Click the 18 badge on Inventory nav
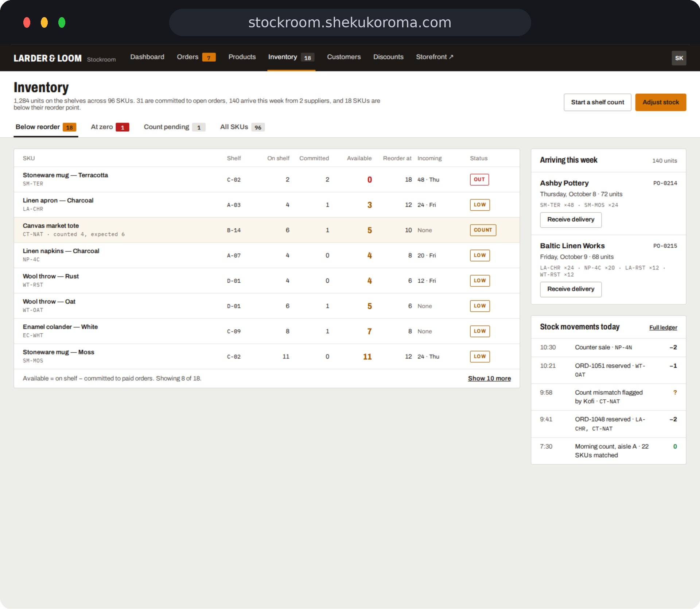The width and height of the screenshot is (700, 609). [x=307, y=58]
